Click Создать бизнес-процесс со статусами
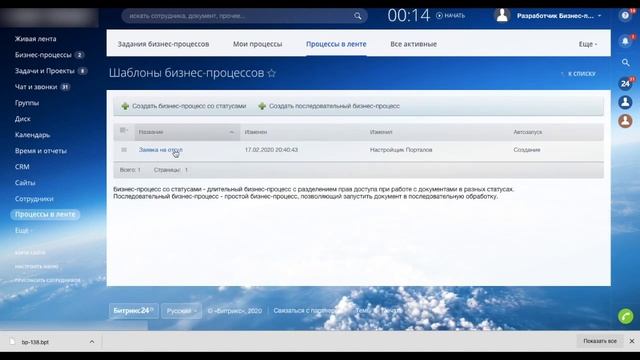This screenshot has height=360, width=640. pyautogui.click(x=184, y=106)
